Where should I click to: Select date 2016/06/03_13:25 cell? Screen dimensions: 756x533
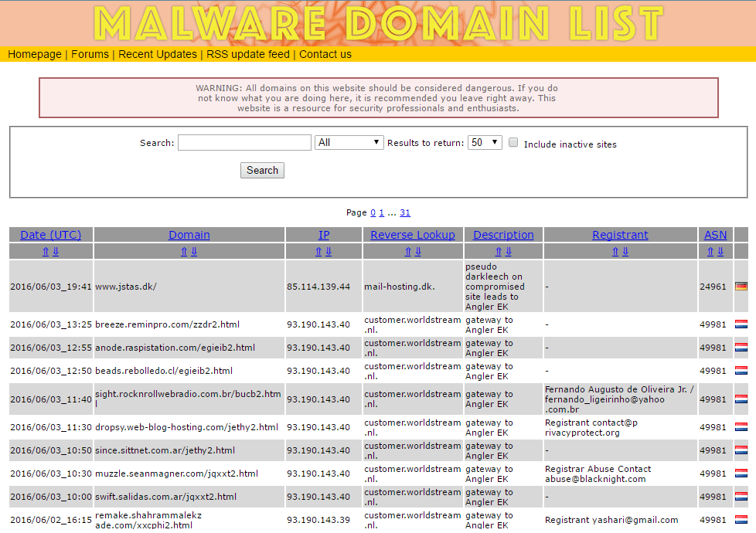click(x=50, y=324)
